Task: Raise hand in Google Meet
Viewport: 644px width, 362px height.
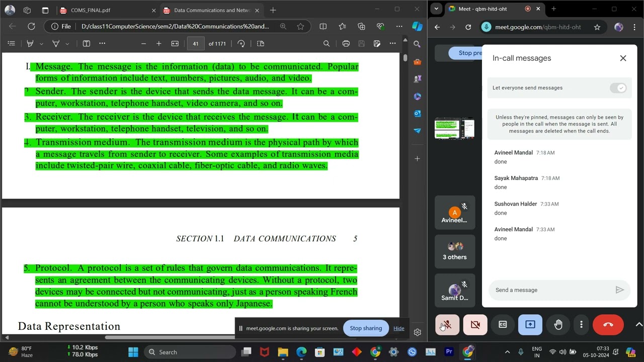Action: coord(558,325)
